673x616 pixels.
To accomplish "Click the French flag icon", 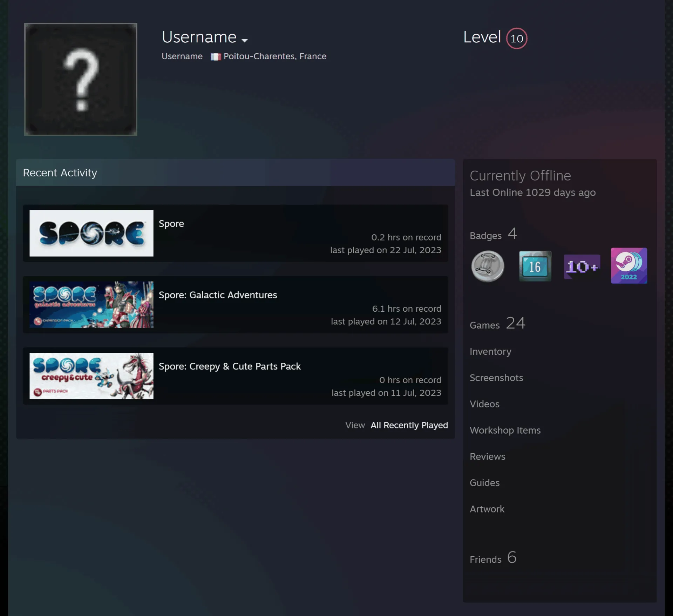I will coord(216,56).
